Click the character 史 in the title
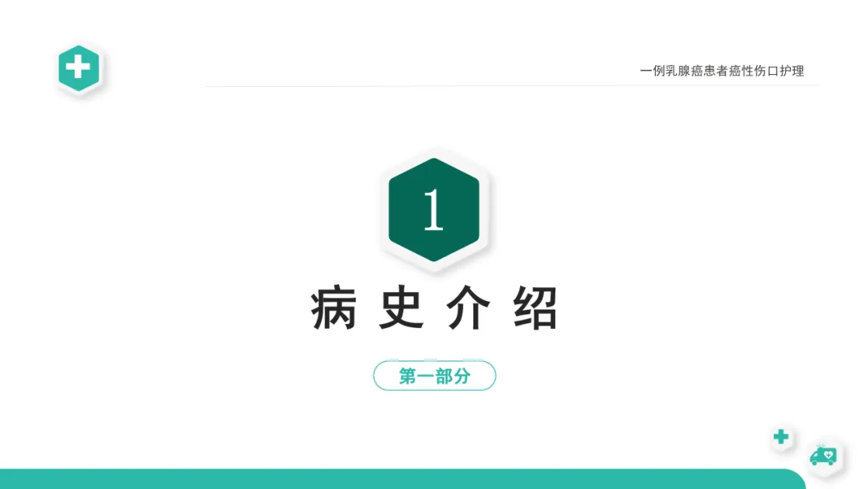Screen dimensions: 868x489 click(x=401, y=308)
